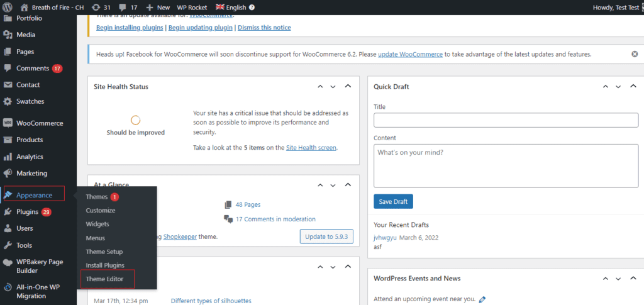Click the Swatches gear icon

(8, 101)
